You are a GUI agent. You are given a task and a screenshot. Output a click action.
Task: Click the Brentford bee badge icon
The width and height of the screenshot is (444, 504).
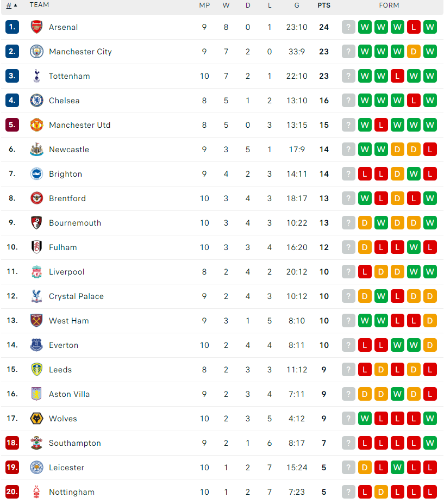36,198
